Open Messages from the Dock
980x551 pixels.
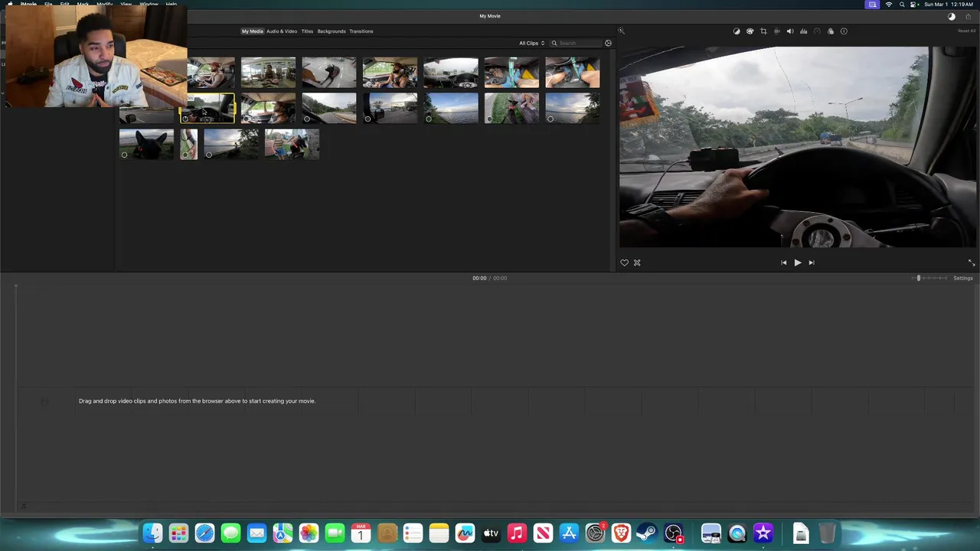pos(230,533)
